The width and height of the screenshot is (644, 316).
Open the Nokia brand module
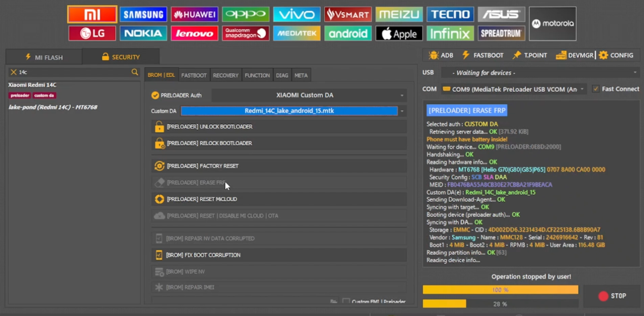click(x=143, y=33)
